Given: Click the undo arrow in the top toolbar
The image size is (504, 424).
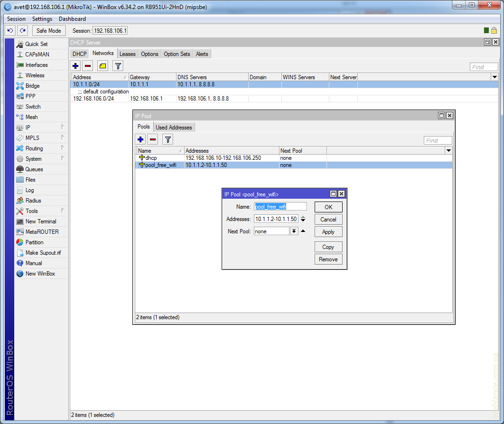Looking at the screenshot, I should coord(10,30).
